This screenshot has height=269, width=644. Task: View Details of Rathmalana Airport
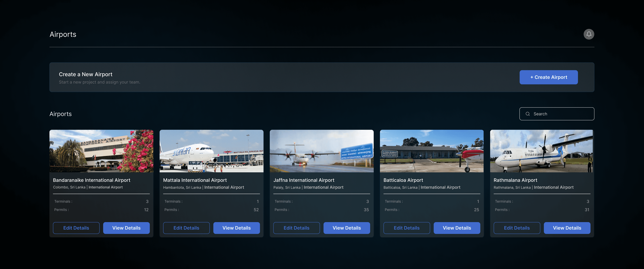coord(567,228)
